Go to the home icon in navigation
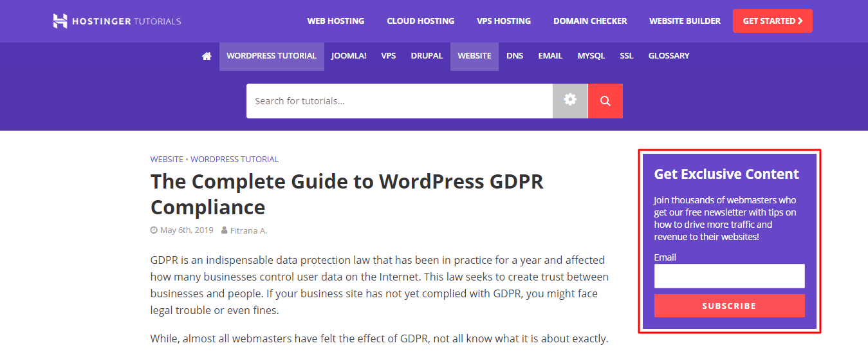868x361 pixels. [x=207, y=56]
